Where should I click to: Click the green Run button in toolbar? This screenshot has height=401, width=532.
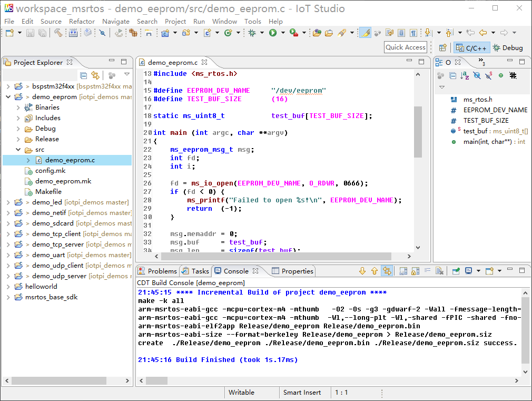pos(273,33)
